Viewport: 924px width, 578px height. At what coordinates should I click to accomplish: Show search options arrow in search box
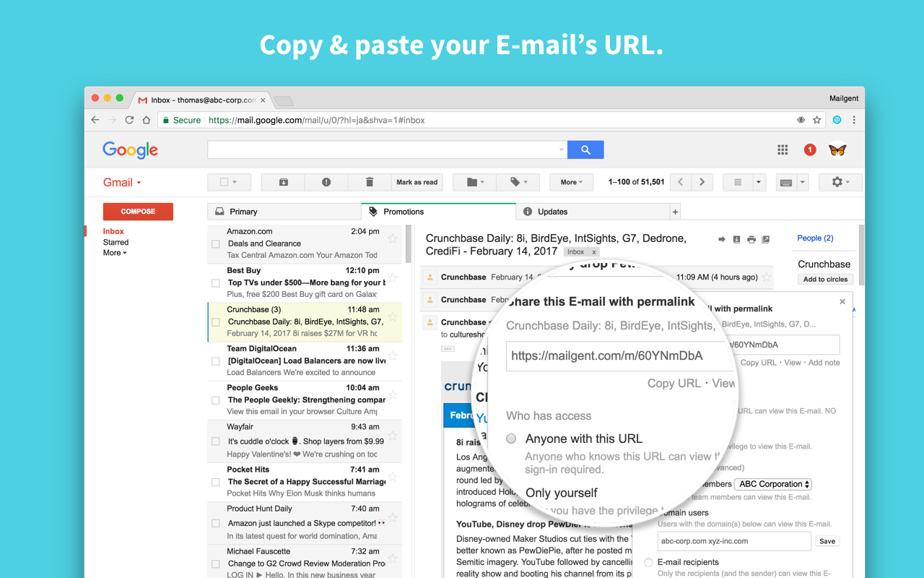tap(562, 150)
